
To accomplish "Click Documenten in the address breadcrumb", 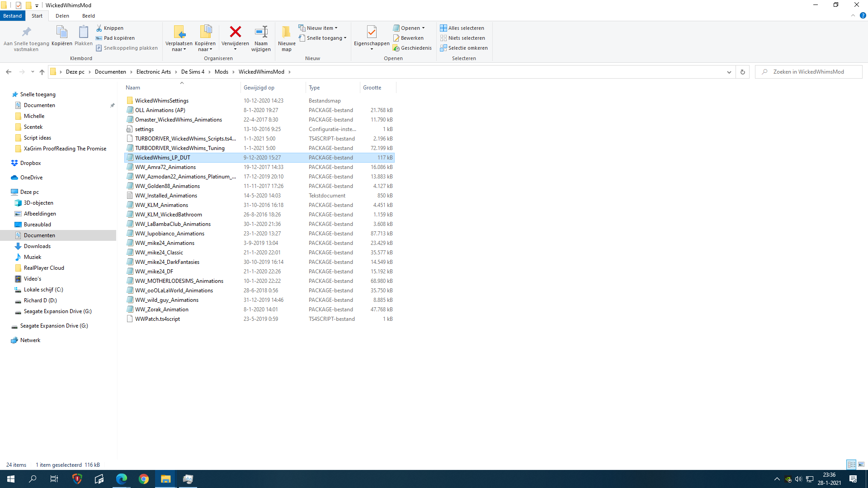I will pos(110,72).
